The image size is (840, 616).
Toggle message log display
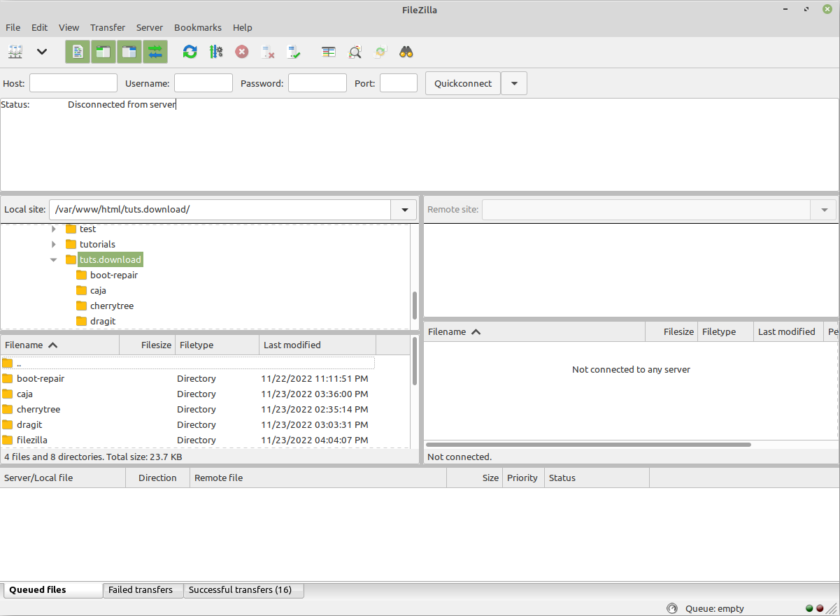tap(78, 52)
